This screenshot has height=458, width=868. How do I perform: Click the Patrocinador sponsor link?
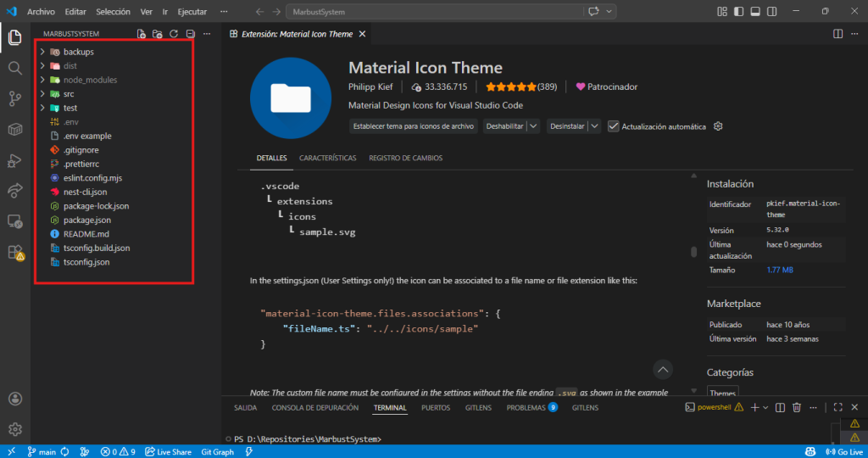click(x=607, y=87)
